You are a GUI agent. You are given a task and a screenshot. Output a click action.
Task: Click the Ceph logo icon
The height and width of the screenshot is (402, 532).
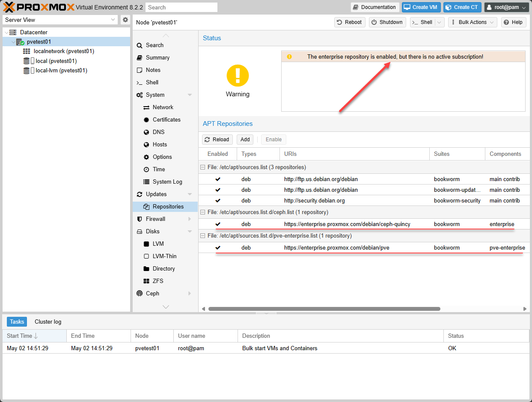pos(140,294)
